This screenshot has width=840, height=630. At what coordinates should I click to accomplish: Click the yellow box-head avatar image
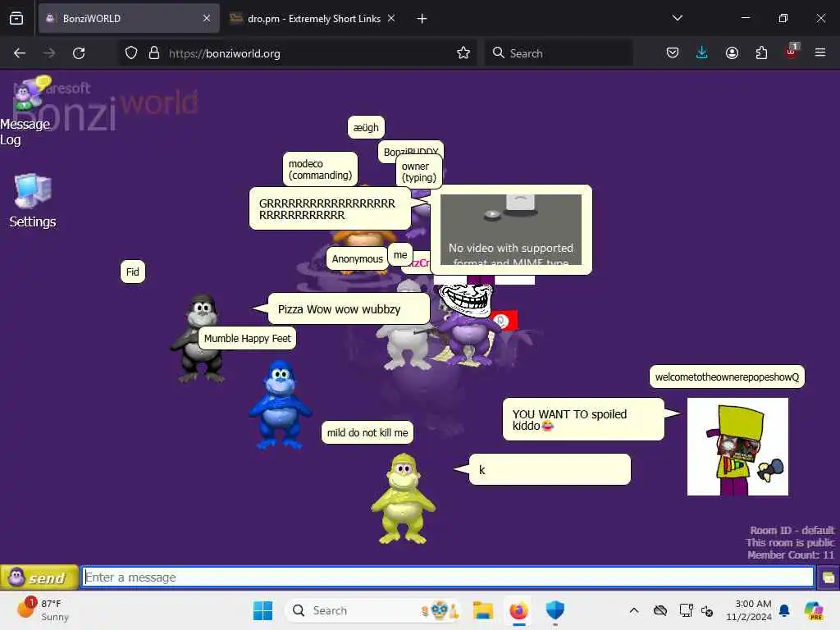(x=737, y=446)
